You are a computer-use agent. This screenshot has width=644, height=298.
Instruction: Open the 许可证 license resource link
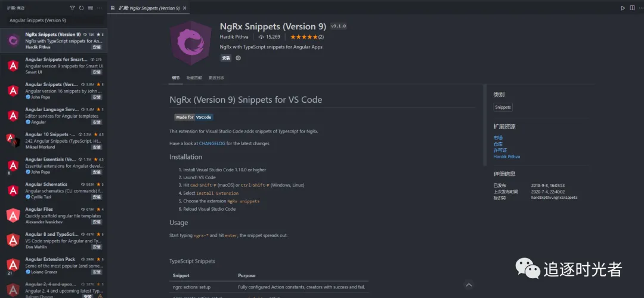tap(500, 150)
